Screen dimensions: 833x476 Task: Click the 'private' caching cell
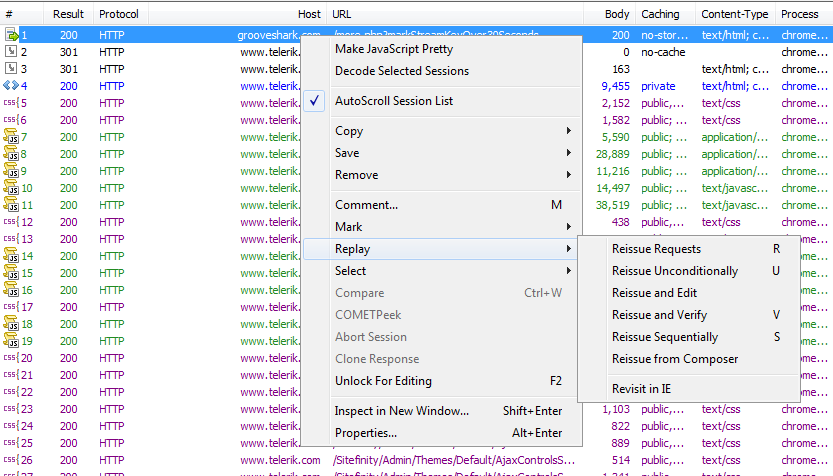[x=658, y=86]
